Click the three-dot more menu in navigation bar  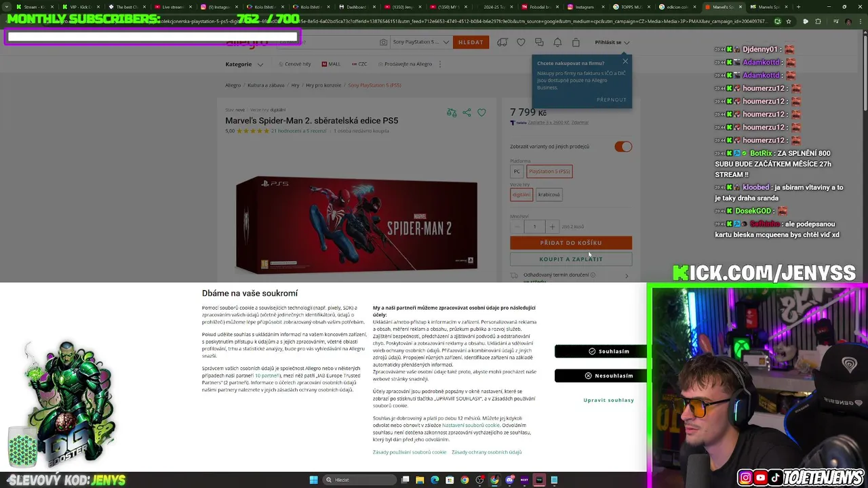pos(440,64)
